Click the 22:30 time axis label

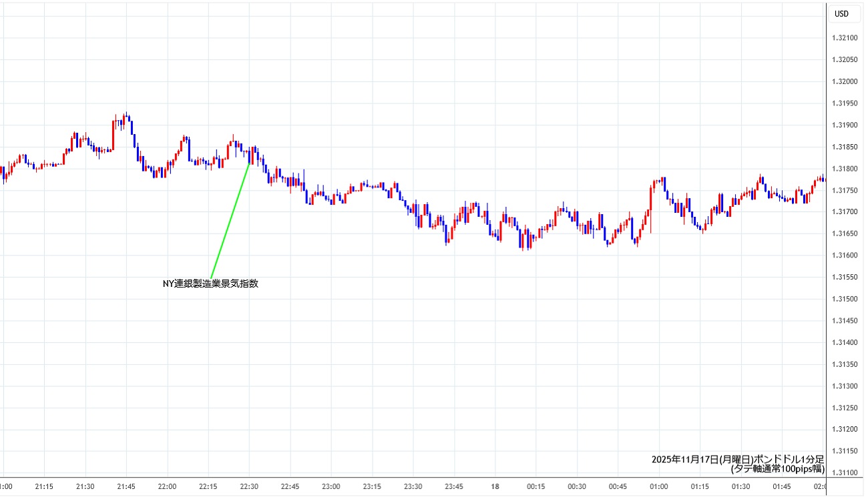249,486
